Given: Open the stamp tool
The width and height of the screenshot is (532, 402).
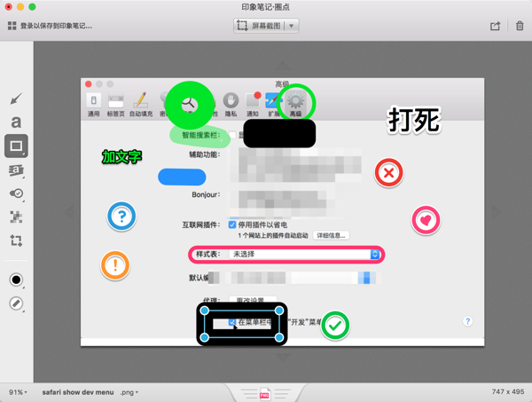Looking at the screenshot, I should pyautogui.click(x=16, y=193).
